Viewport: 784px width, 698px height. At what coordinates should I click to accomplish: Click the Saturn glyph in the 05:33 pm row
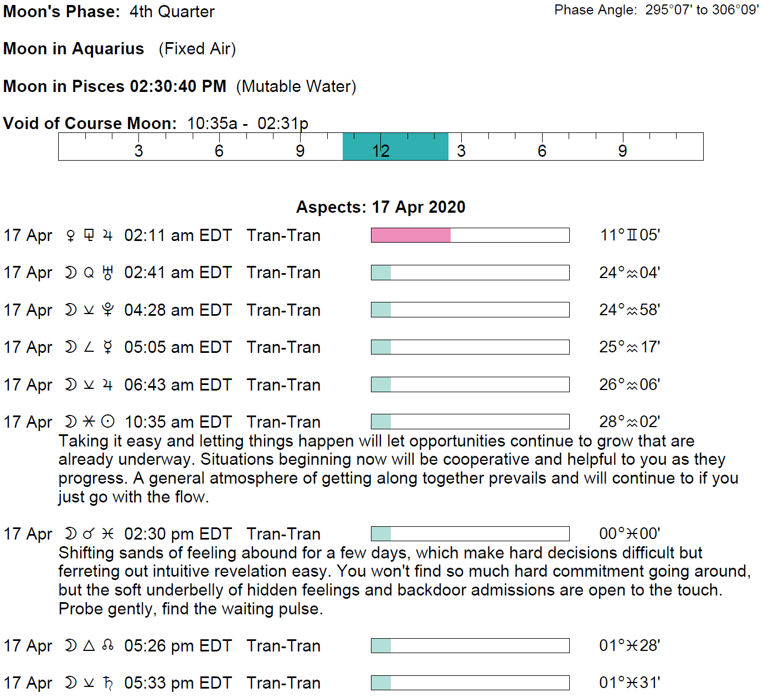[108, 683]
